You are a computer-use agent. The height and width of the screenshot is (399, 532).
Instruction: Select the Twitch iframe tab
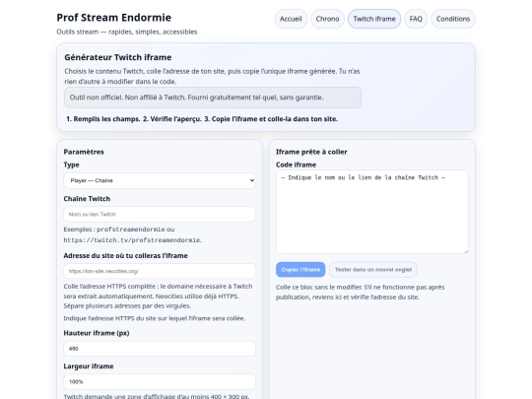374,19
